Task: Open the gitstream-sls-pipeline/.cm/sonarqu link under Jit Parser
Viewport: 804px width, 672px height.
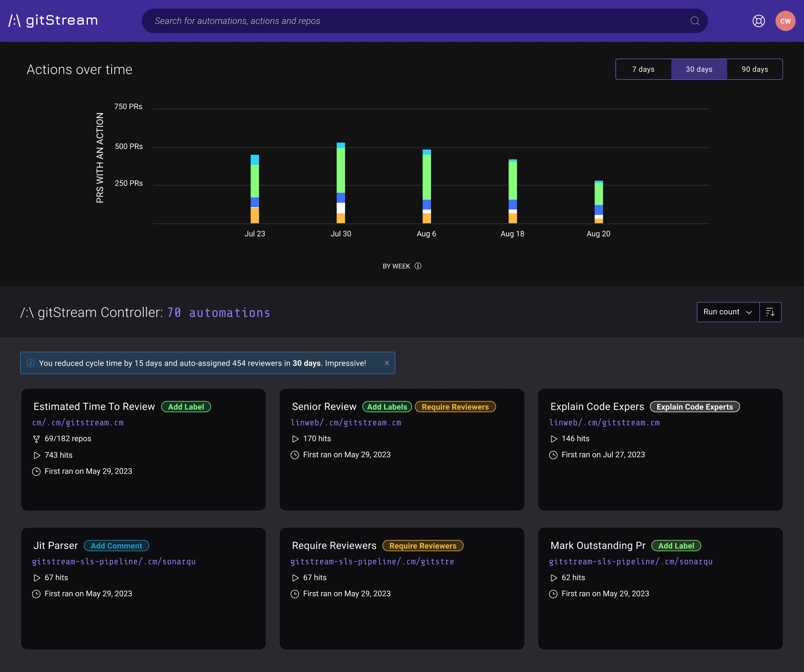Action: 114,561
